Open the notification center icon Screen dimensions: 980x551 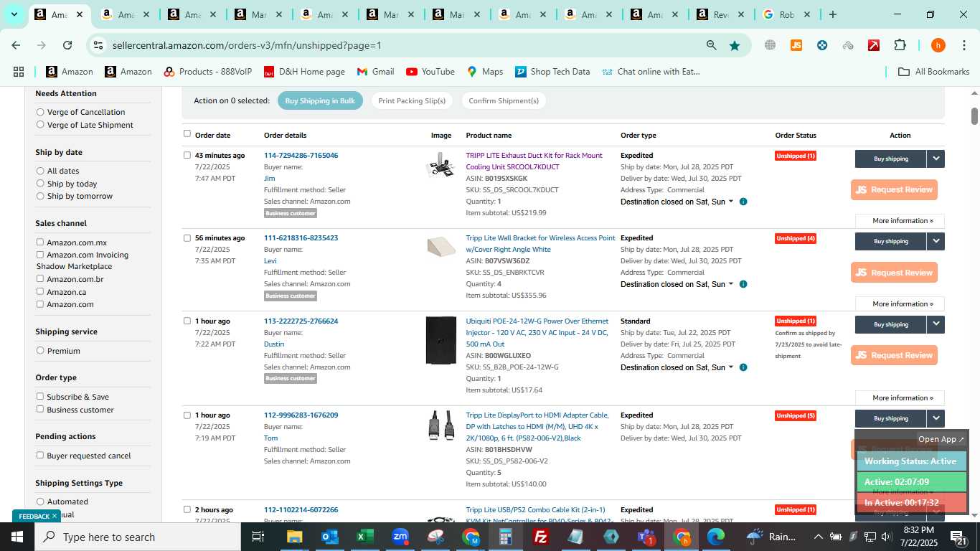pos(958,537)
